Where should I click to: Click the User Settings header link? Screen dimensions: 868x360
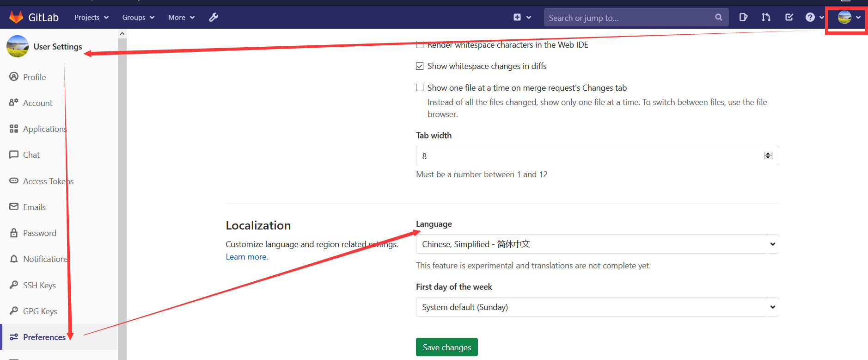click(57, 46)
